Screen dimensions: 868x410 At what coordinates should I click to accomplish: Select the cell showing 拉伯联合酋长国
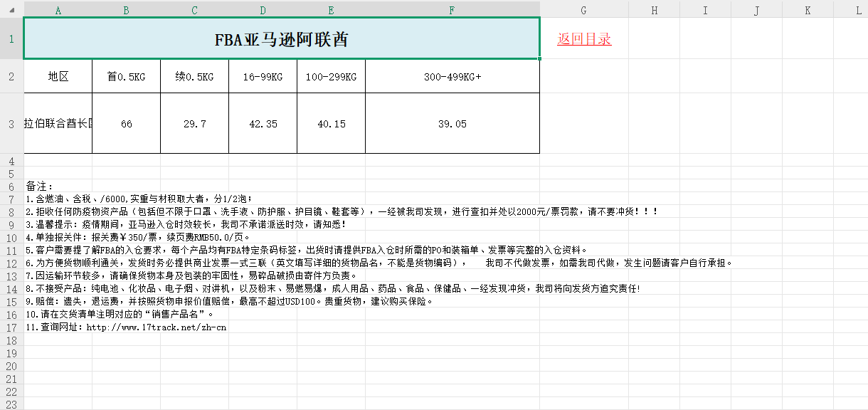pos(58,123)
